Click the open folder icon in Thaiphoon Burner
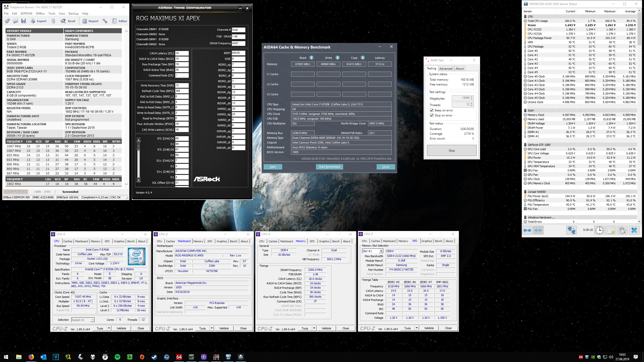644x362 pixels. pyautogui.click(x=16, y=21)
